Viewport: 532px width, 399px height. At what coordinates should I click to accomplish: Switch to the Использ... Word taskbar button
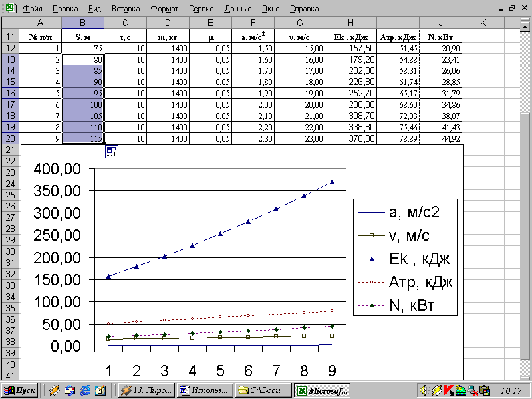pos(206,390)
